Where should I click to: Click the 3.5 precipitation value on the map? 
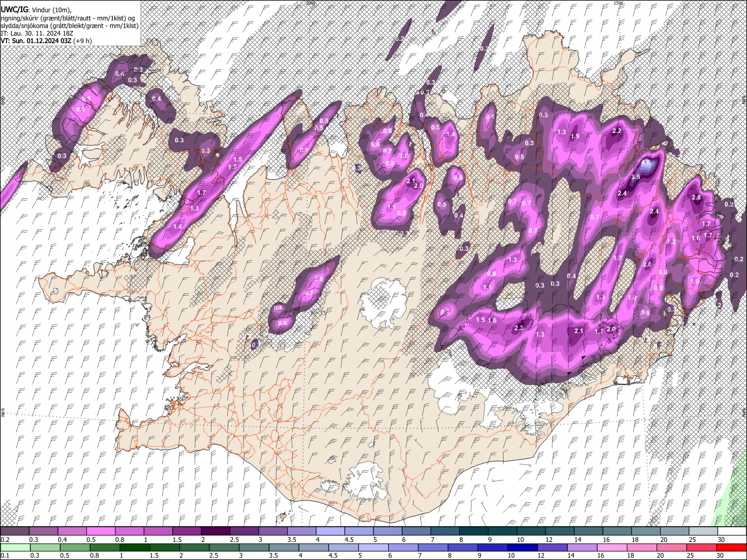[x=636, y=177]
